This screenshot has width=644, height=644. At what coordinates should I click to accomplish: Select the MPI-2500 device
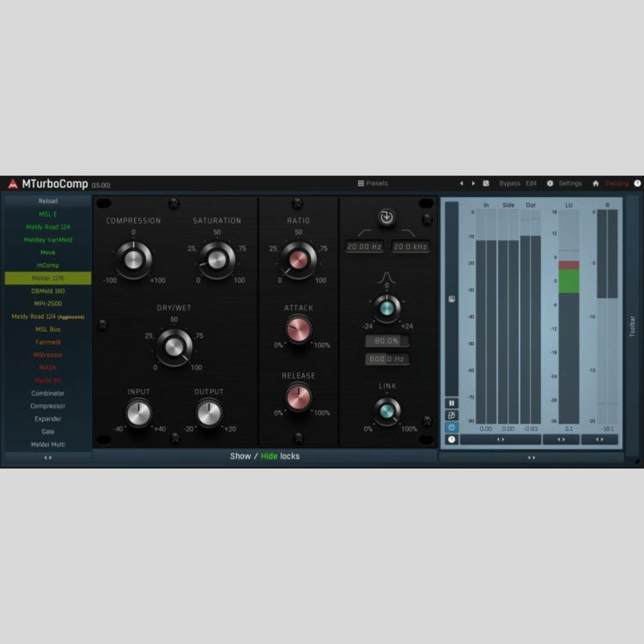[x=48, y=304]
